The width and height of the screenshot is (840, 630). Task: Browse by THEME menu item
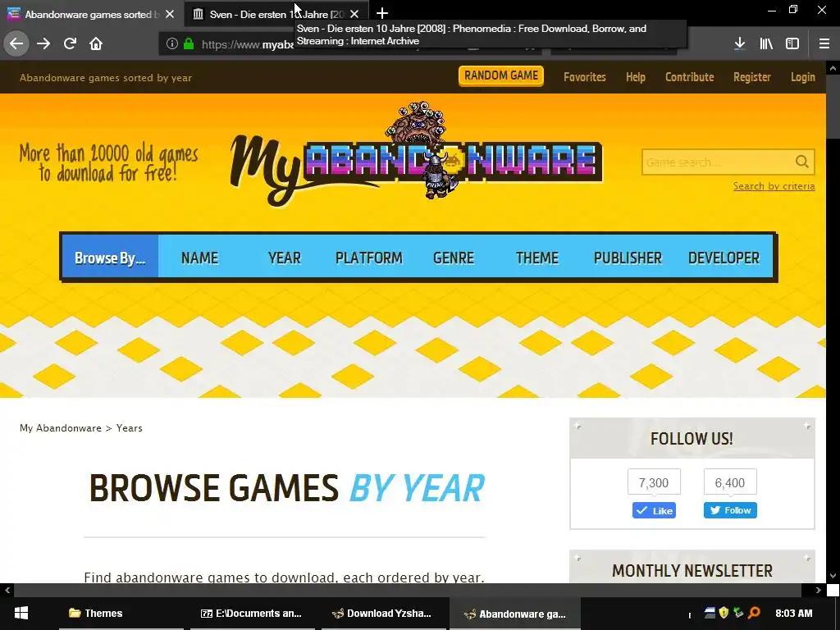click(536, 258)
